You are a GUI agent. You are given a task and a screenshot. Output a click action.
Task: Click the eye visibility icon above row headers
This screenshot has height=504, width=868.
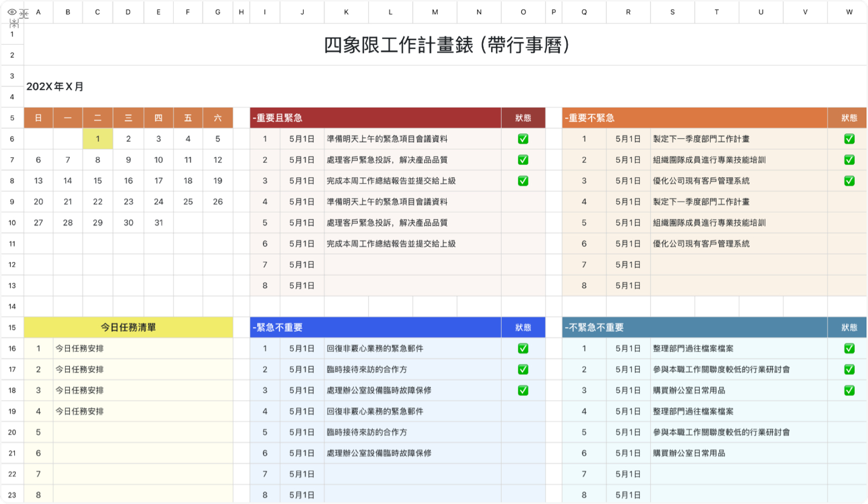click(12, 12)
